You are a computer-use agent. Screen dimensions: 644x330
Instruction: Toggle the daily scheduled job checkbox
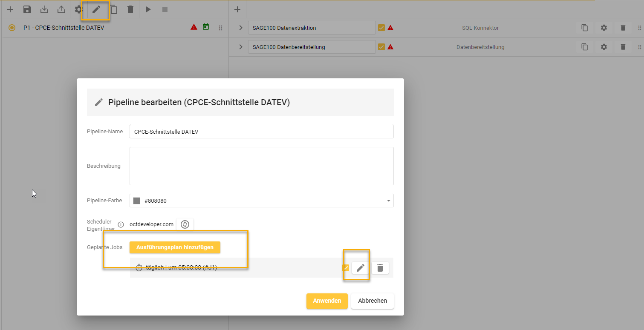click(x=346, y=268)
